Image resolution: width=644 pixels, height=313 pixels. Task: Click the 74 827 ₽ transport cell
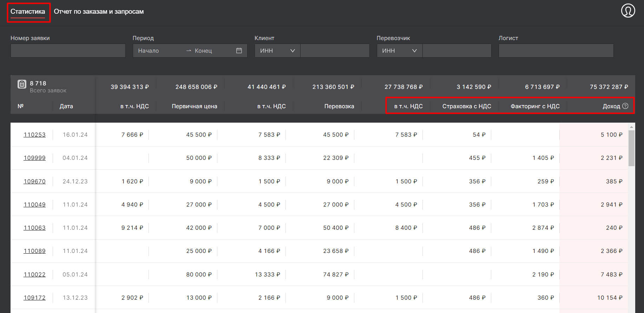tap(336, 274)
